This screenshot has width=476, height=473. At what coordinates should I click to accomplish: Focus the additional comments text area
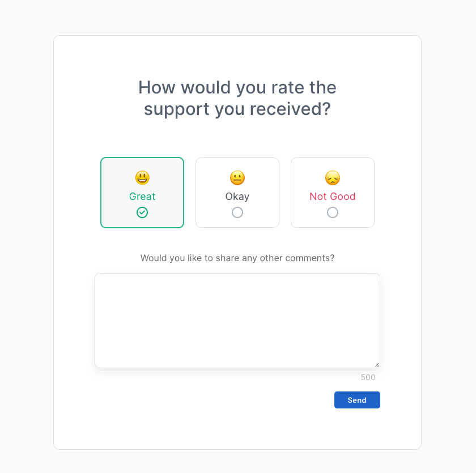pos(237,320)
